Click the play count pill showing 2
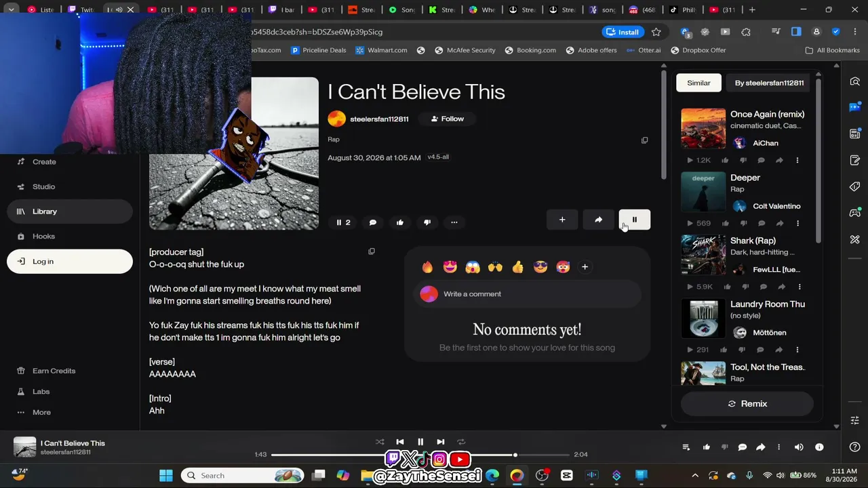The image size is (868, 488). click(343, 222)
